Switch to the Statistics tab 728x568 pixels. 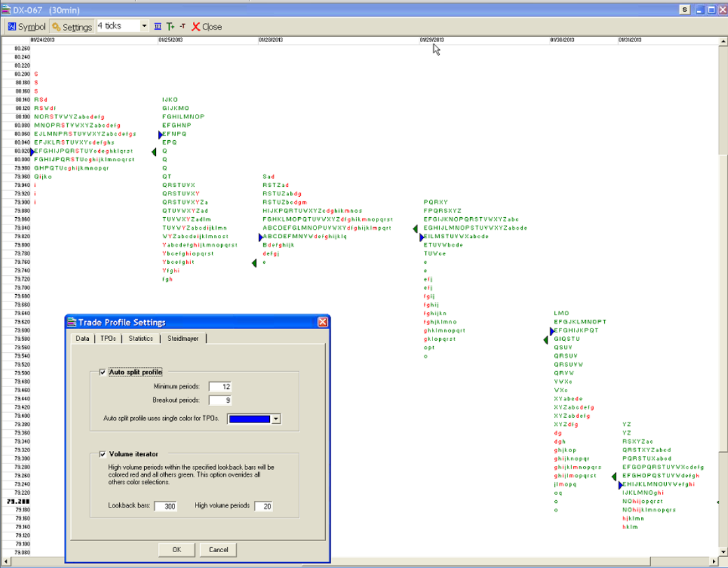[141, 338]
